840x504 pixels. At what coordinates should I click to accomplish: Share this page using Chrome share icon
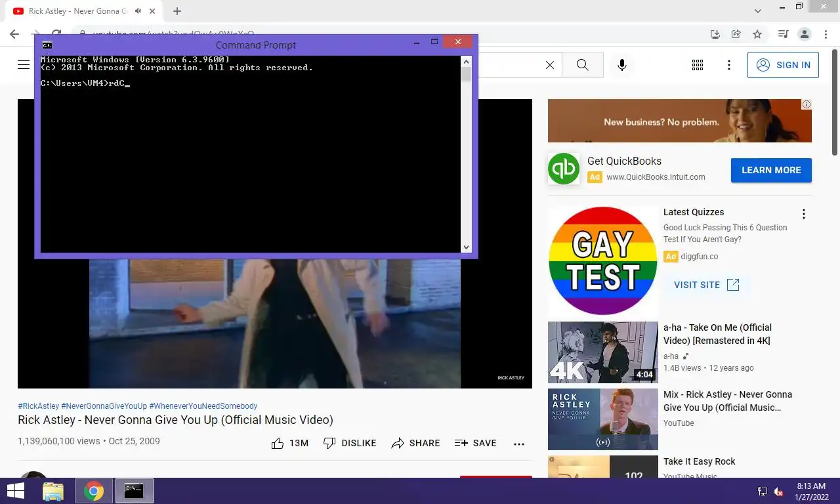(736, 34)
